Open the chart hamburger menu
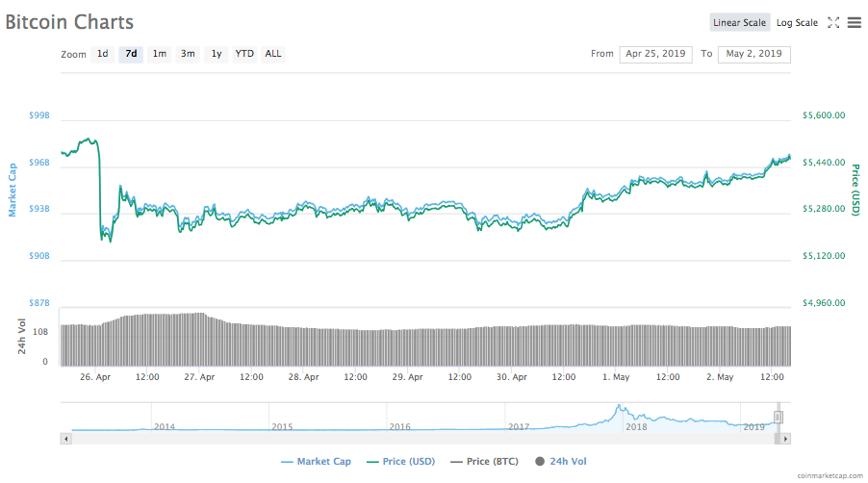Viewport: 868px width, 483px height. (x=855, y=23)
